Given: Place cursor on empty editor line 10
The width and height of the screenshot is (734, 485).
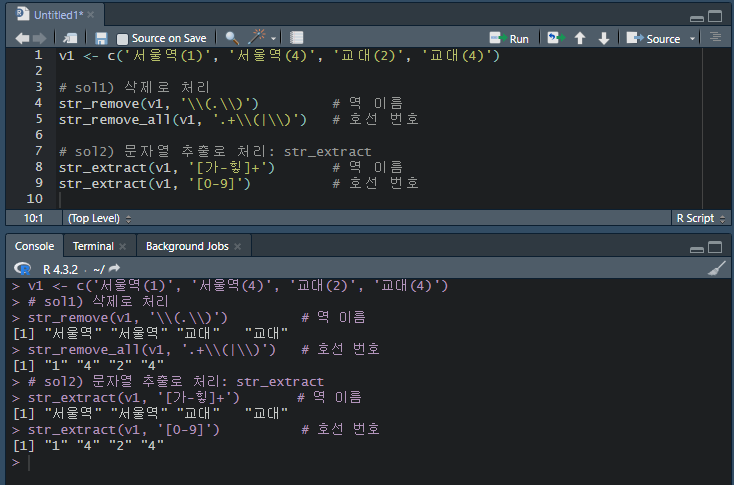Looking at the screenshot, I should (x=379, y=199).
